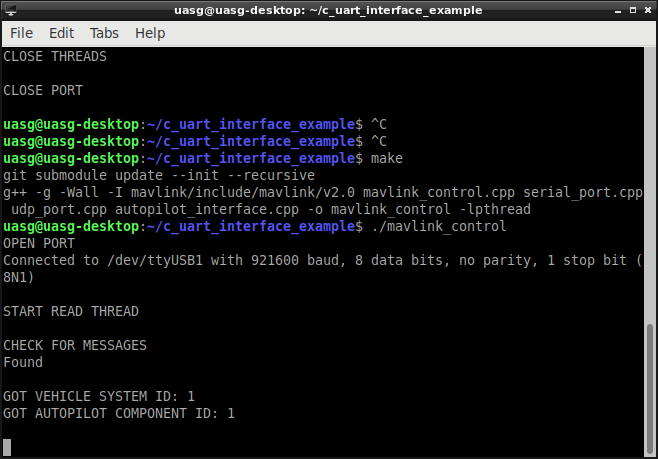
Task: Click the /dev/ttyUSB1 text in the output
Action: pos(155,261)
